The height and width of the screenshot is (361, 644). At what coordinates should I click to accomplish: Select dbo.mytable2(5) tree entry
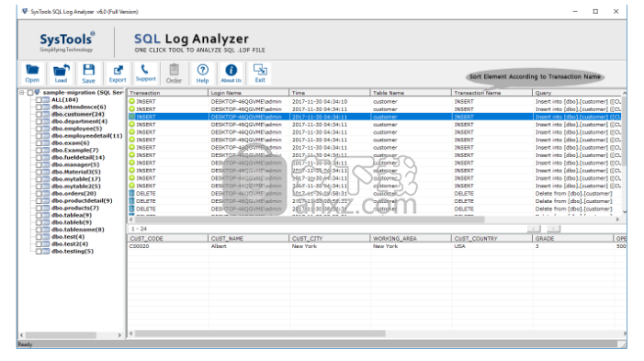click(76, 186)
